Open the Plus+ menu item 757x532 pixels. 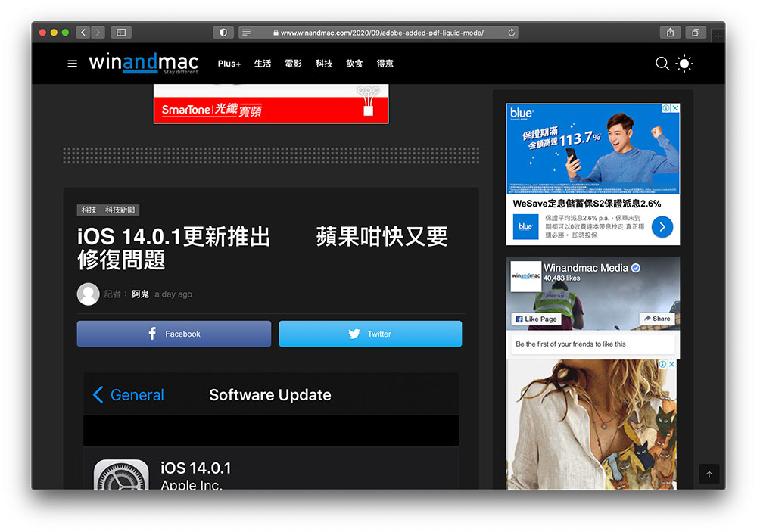[x=229, y=64]
